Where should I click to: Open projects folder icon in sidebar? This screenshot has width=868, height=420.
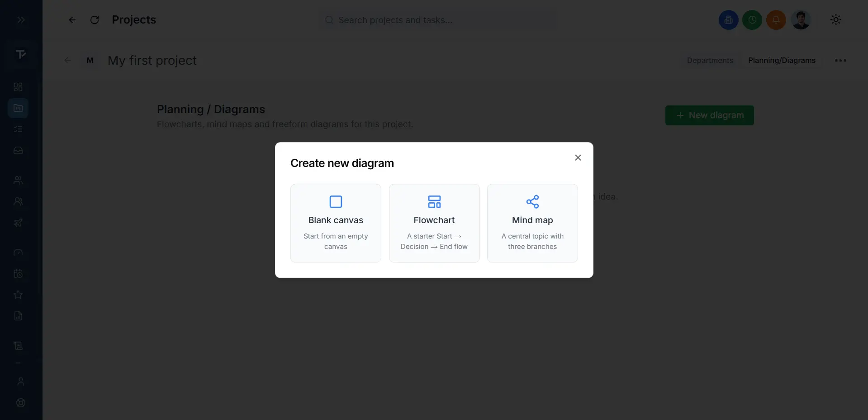18,108
